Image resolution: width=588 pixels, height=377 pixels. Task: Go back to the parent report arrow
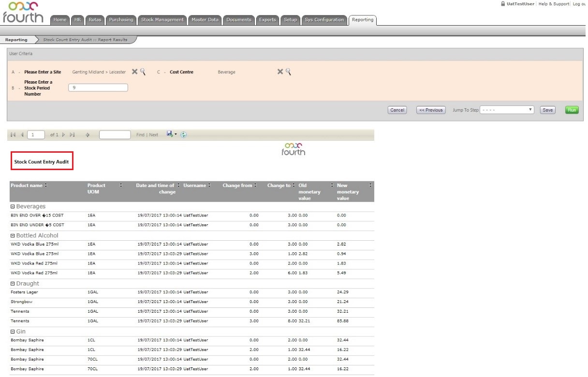[x=88, y=135]
